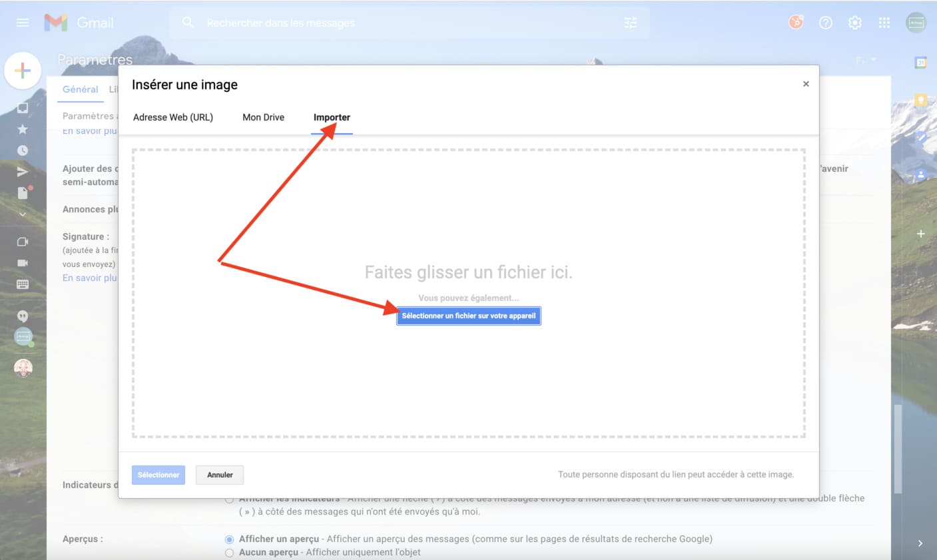The height and width of the screenshot is (560, 937).
Task: Open the Google apps grid icon
Action: pos(884,23)
